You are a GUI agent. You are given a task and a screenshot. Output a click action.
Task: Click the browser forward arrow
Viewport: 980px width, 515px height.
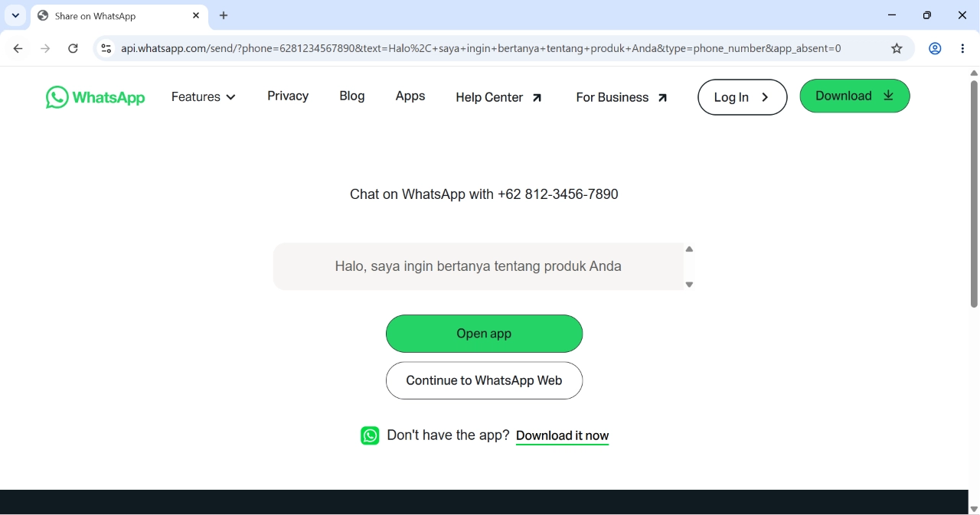point(45,48)
